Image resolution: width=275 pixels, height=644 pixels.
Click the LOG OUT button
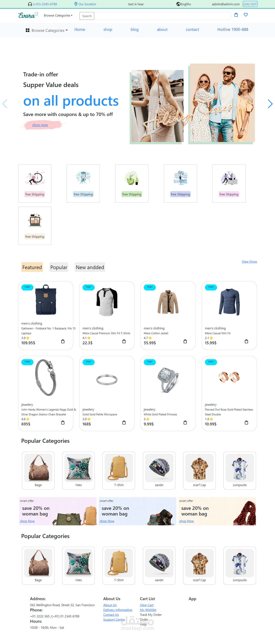(x=250, y=4)
